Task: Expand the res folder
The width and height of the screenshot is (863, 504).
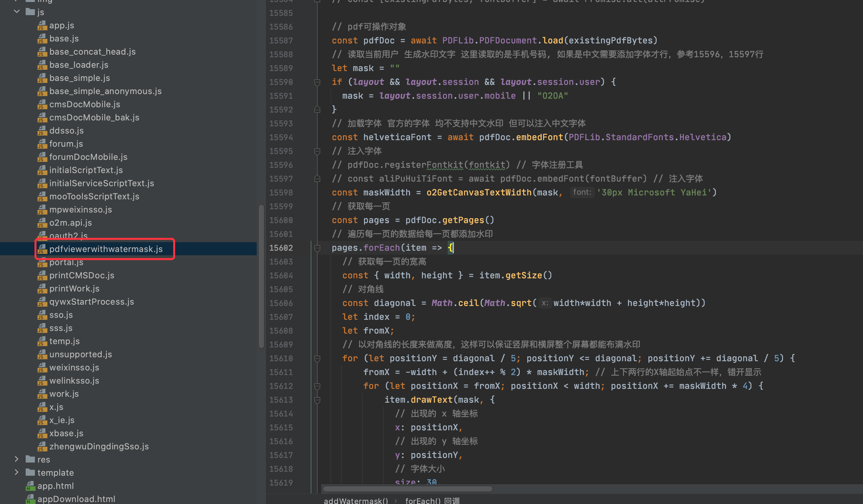Action: pyautogui.click(x=16, y=459)
